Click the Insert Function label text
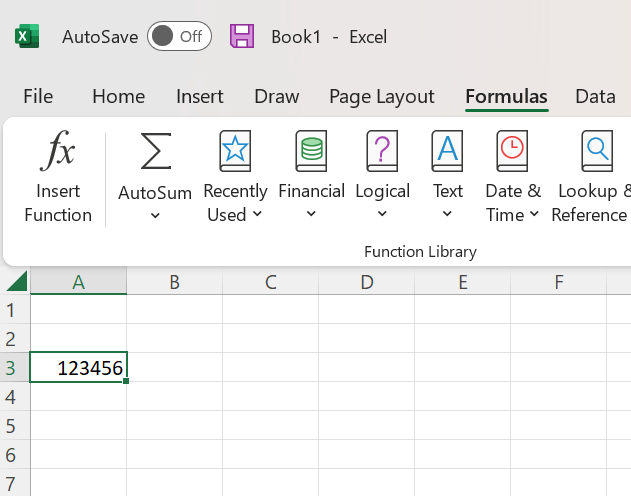Image resolution: width=631 pixels, height=496 pixels. (x=58, y=203)
